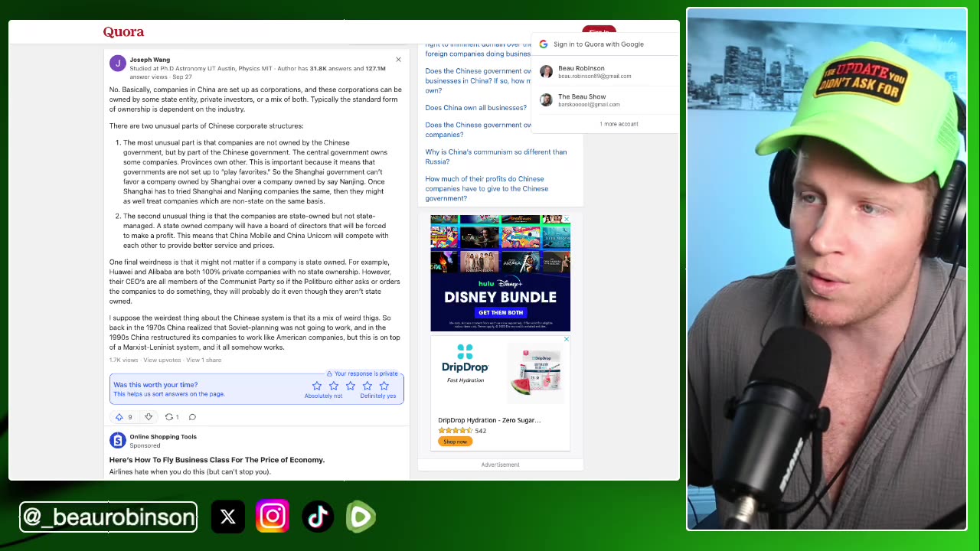Click the DripDrop star rating 542
The width and height of the screenshot is (980, 551).
(x=462, y=431)
